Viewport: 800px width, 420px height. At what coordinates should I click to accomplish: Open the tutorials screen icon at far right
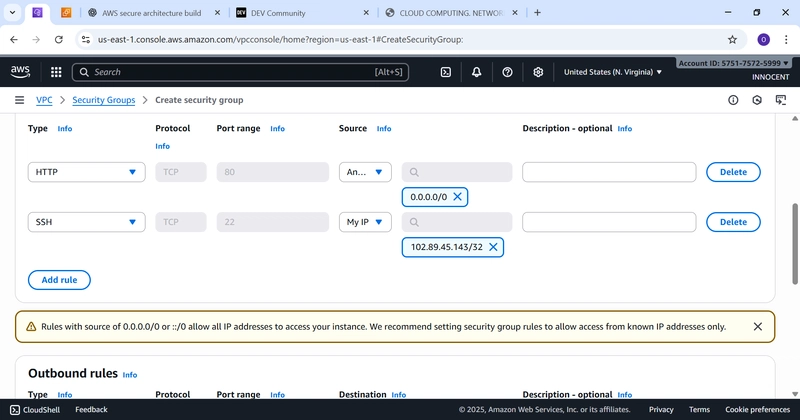[x=781, y=100]
